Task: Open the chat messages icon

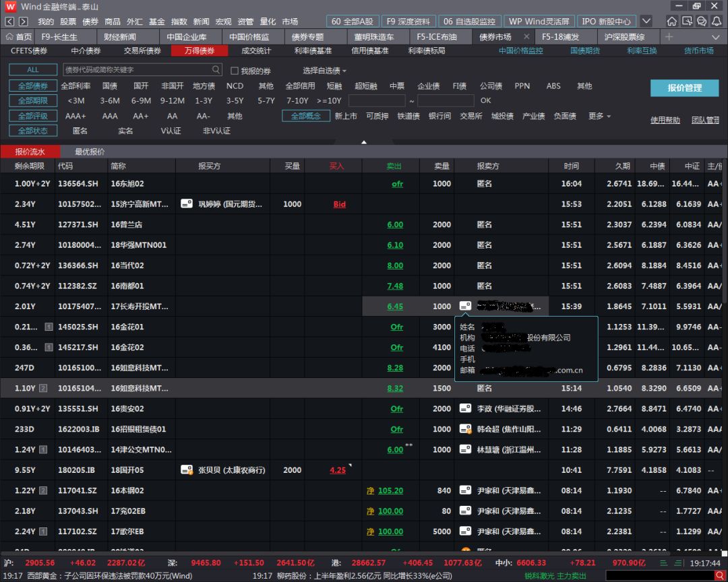Action: (702, 22)
